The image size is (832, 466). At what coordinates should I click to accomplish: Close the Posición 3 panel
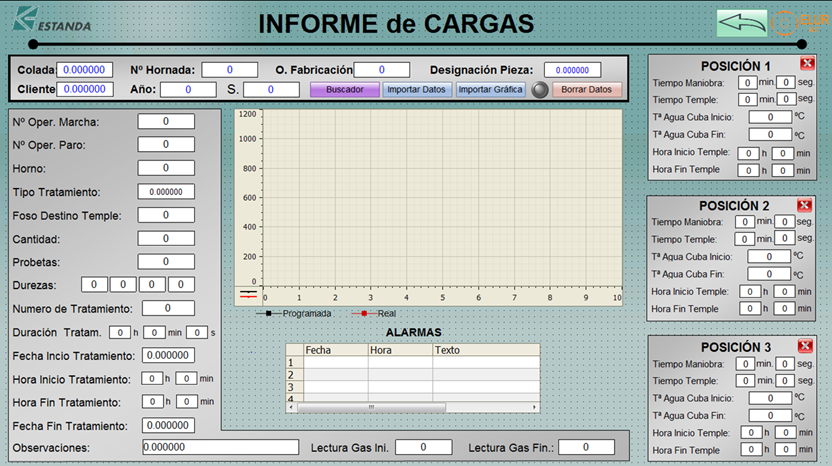tap(806, 346)
